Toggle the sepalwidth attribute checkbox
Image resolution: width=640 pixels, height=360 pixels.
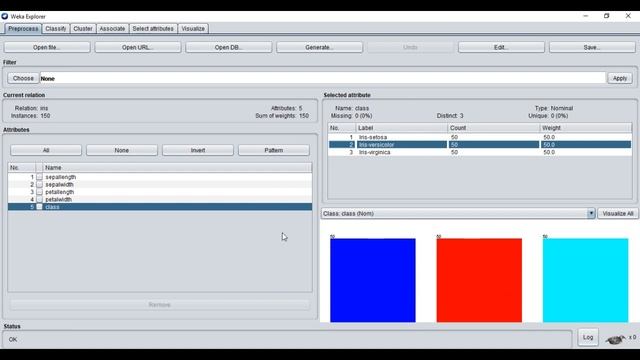(39, 184)
